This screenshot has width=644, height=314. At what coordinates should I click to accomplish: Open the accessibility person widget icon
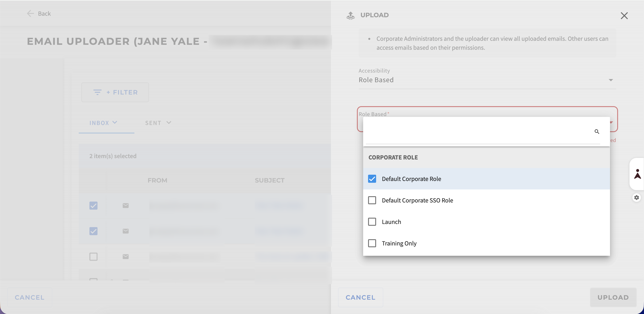[x=637, y=174]
